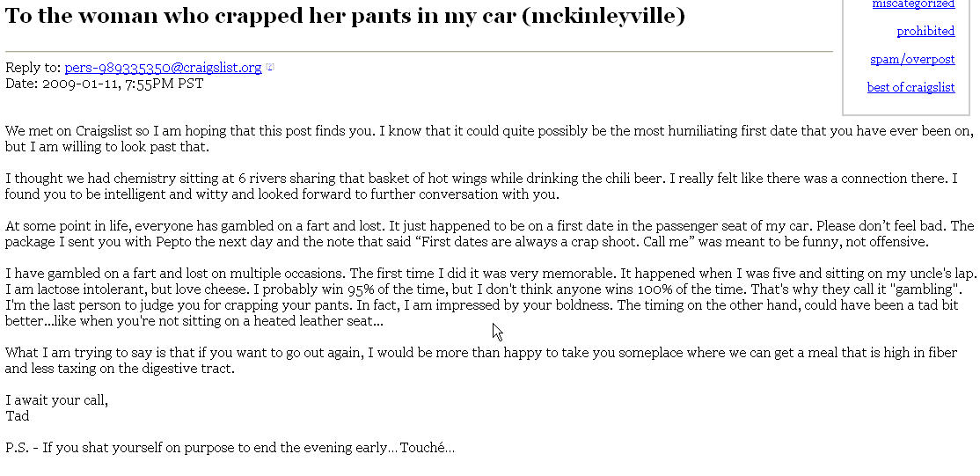The height and width of the screenshot is (476, 980).
Task: Flag the post as prohibited
Action: pos(925,31)
